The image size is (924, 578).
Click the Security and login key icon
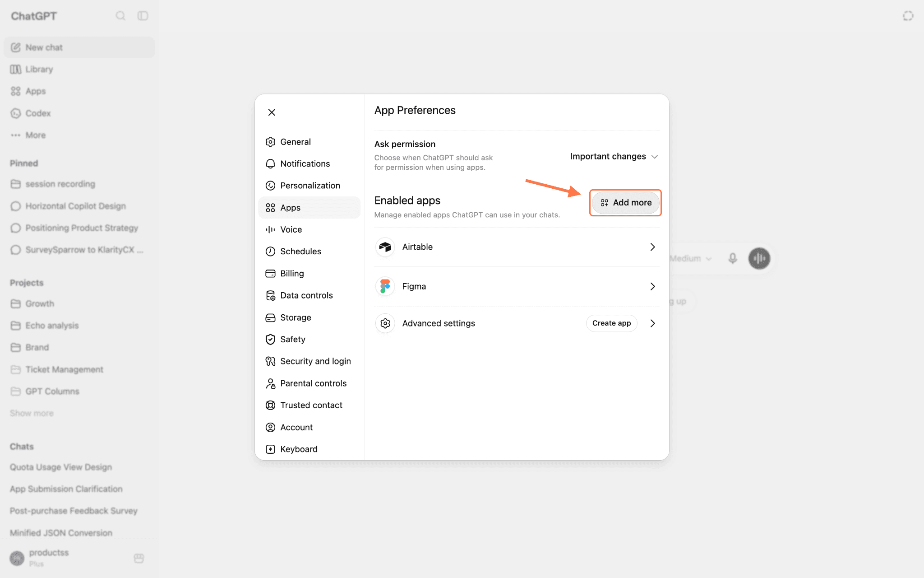[x=270, y=361]
